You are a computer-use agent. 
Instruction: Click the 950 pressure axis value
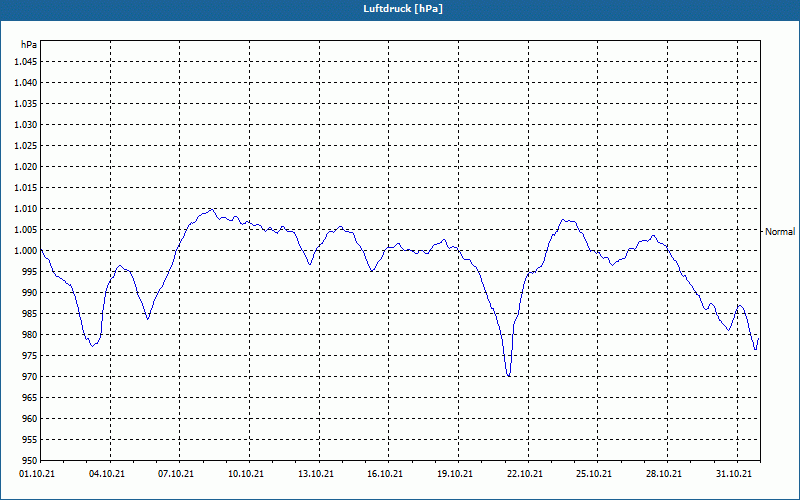tap(31, 461)
